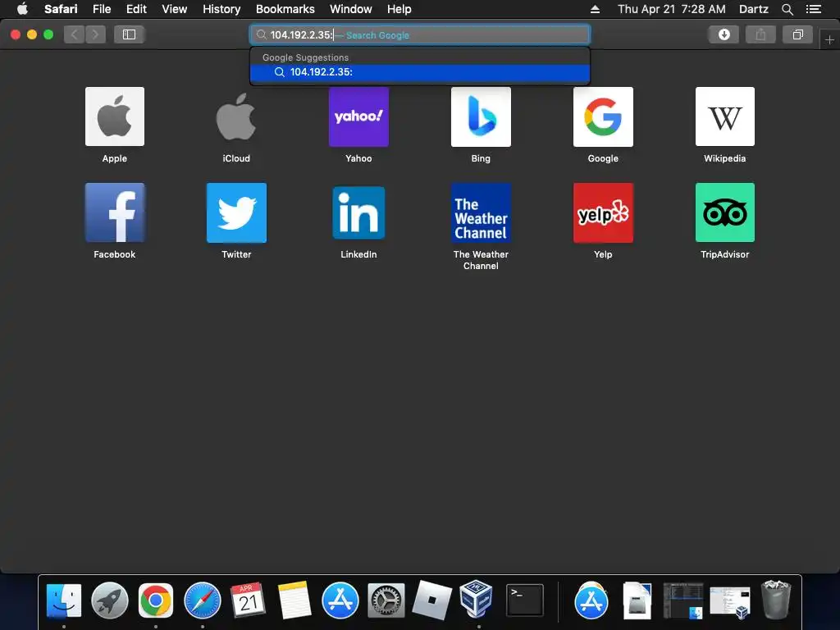Open the LinkedIn favorite tile
Screen dimensions: 840x630
tap(358, 212)
